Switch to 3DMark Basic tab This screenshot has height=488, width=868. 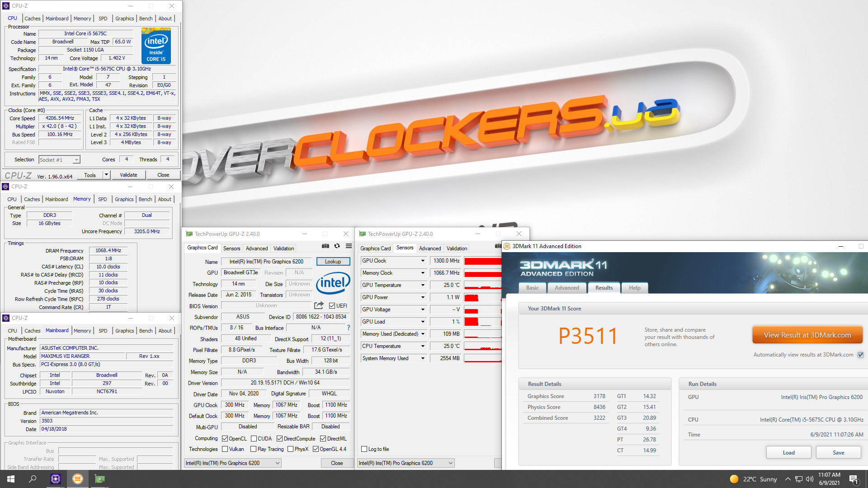(533, 288)
